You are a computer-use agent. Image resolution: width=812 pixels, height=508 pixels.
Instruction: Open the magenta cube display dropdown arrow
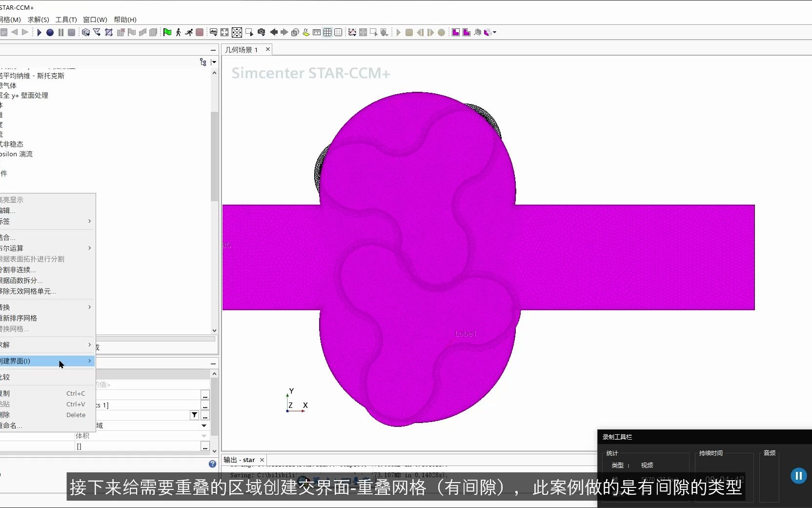495,32
